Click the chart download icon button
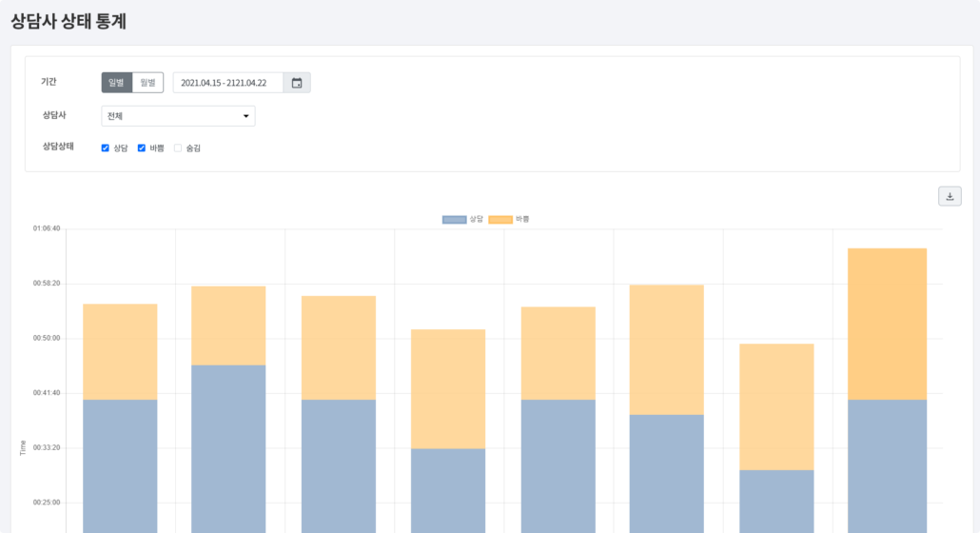Viewport: 980px width, 533px height. [x=950, y=196]
